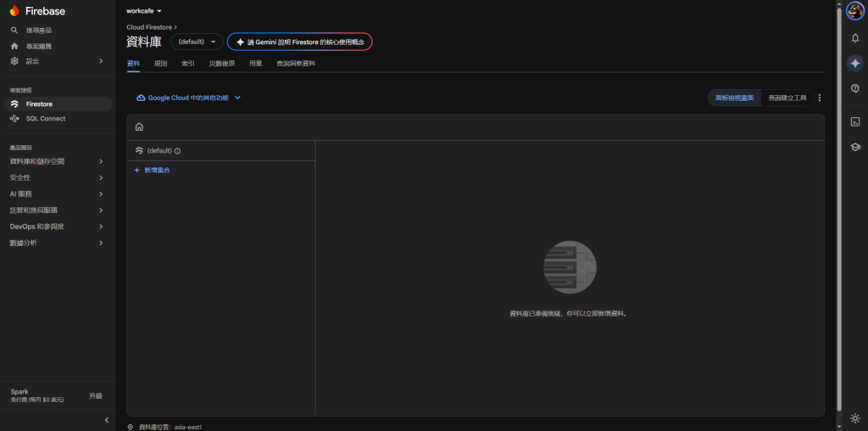Collapse the sidebar with the chevron arrow
Screen dimensions: 868x431
tap(107, 420)
